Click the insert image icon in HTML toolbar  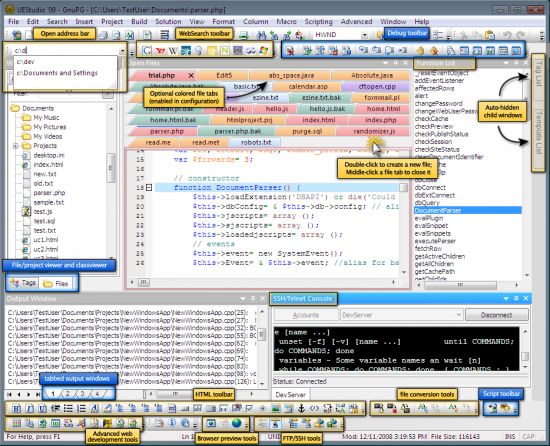276,408
